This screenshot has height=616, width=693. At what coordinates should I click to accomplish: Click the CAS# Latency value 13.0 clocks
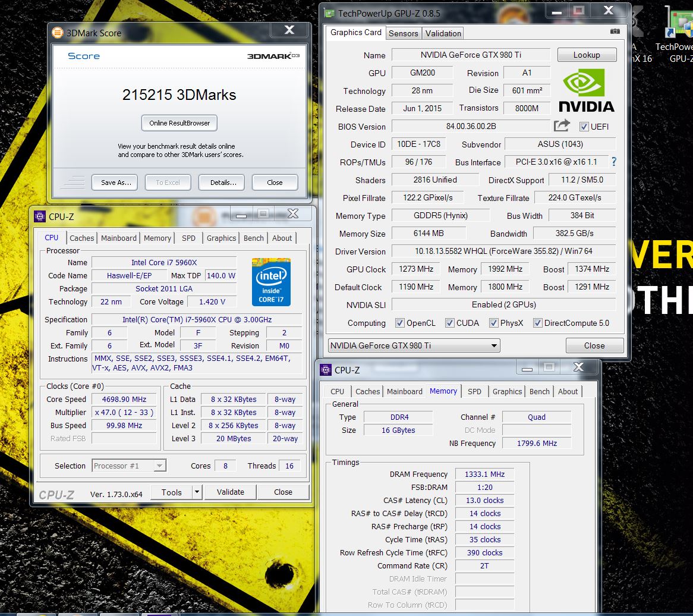[x=485, y=500]
